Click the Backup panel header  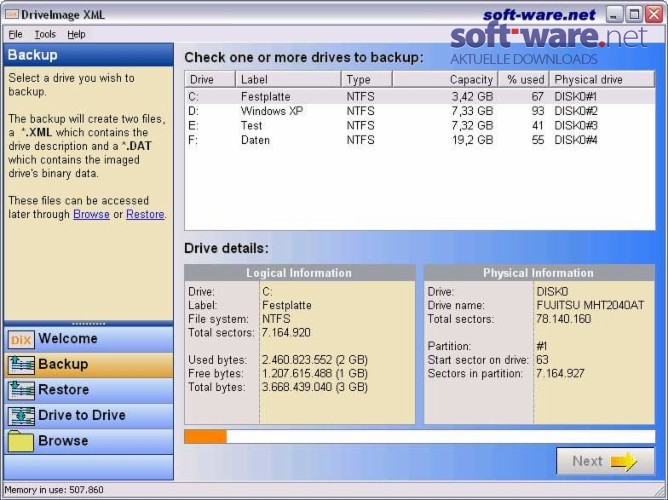[89, 55]
